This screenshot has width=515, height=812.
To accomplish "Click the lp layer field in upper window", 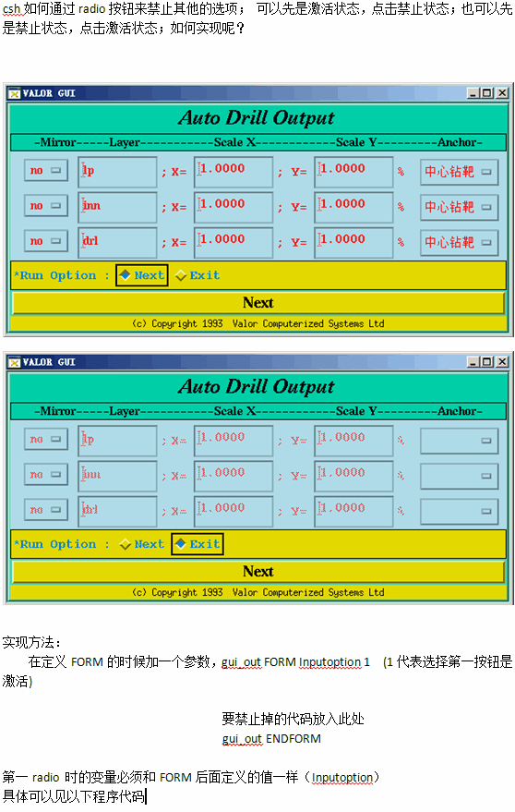I will coord(117,172).
